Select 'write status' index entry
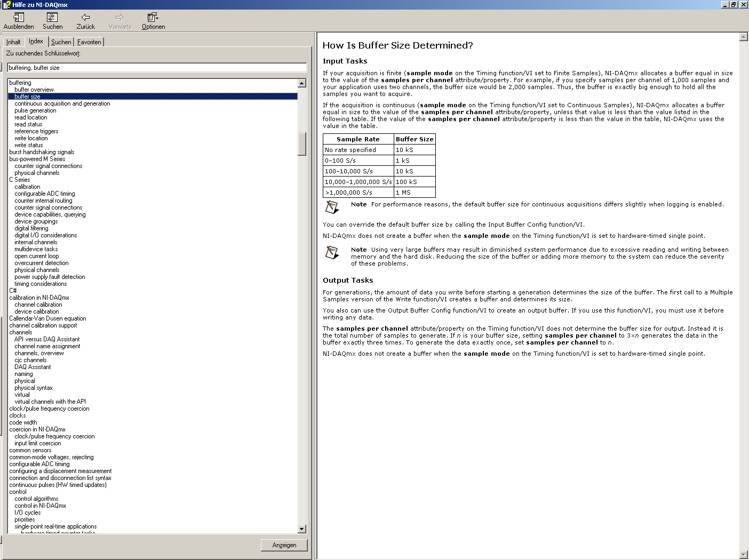Screen dimensions: 749x560 pos(29,145)
